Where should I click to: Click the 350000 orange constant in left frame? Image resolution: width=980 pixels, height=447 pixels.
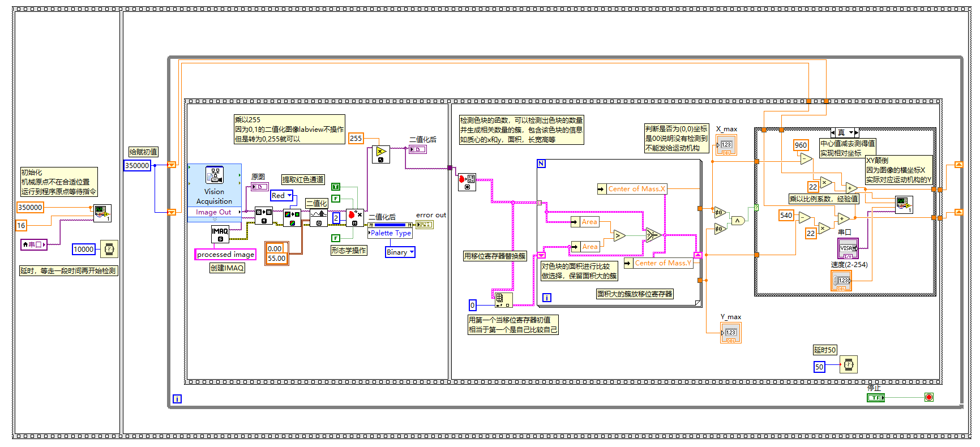point(31,207)
